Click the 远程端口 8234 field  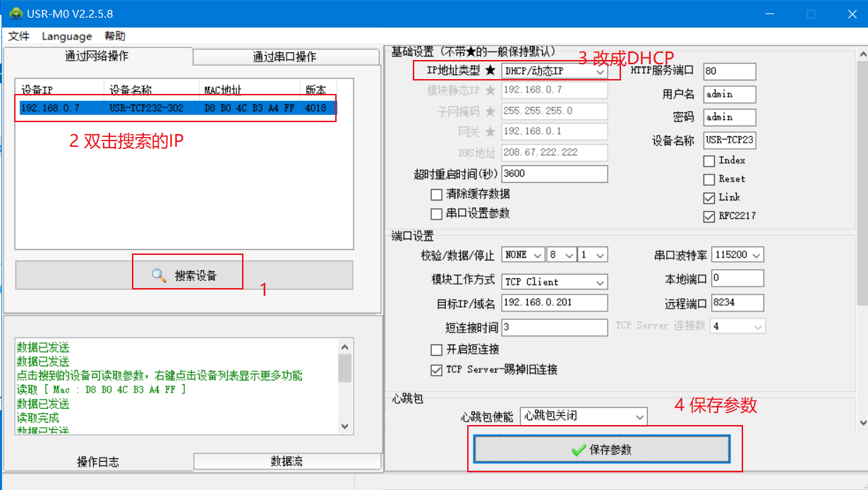point(737,302)
